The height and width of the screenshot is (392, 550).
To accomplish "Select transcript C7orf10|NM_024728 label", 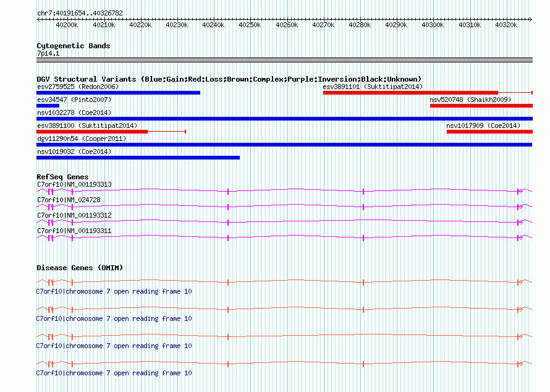I will (x=69, y=200).
